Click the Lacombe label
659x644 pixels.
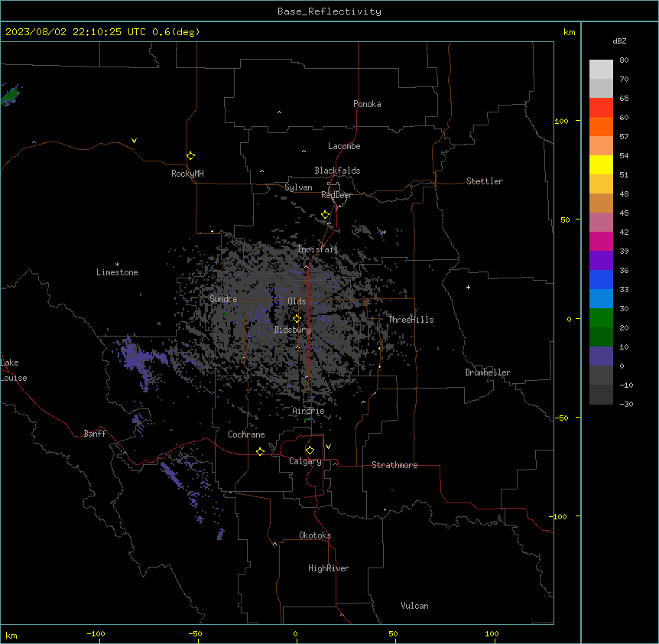344,146
